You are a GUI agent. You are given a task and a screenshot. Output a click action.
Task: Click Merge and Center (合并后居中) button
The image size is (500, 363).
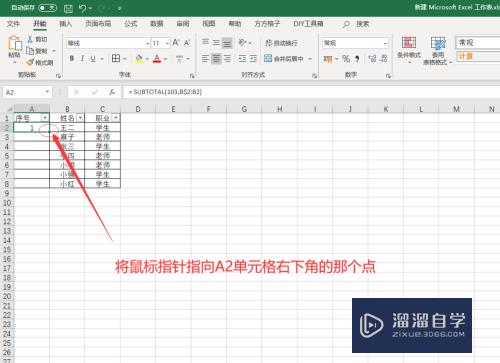click(x=284, y=59)
